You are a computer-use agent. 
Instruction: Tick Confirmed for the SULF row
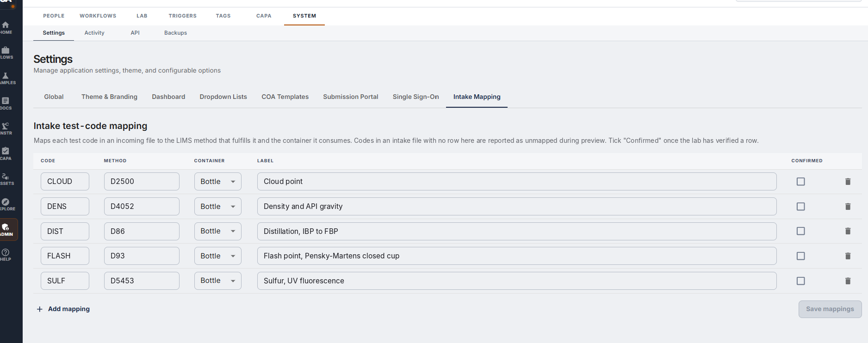(800, 281)
